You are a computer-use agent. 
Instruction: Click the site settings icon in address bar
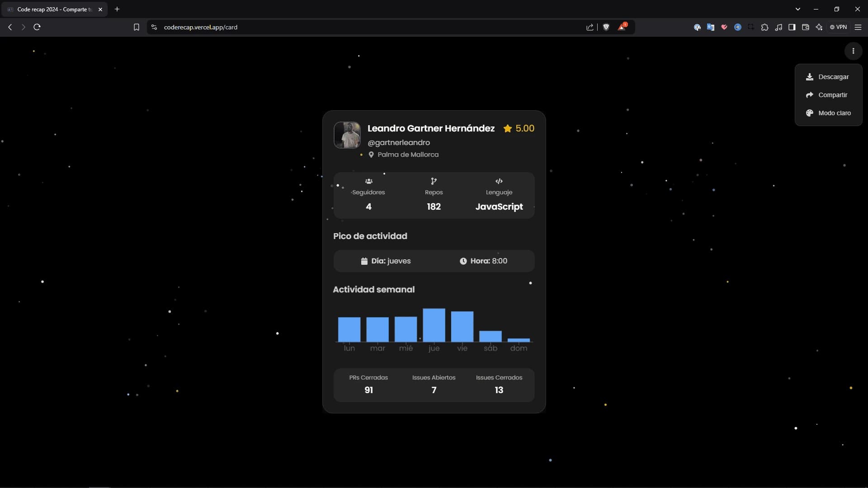(154, 27)
